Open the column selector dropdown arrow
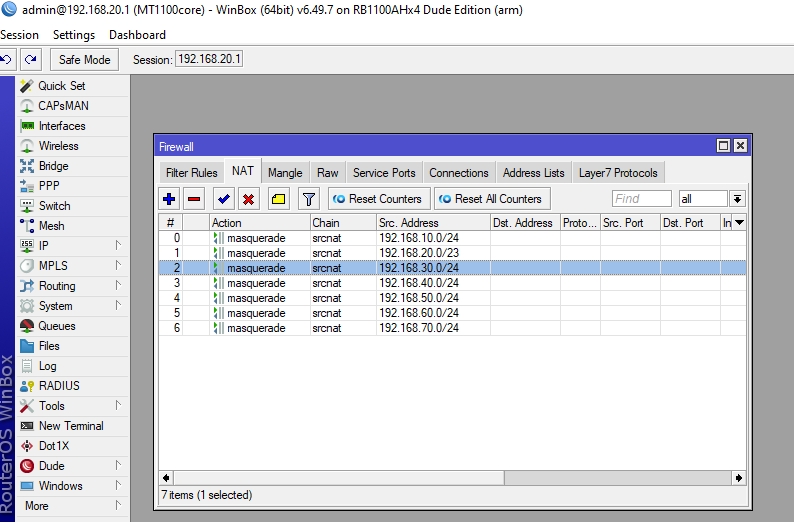 pyautogui.click(x=739, y=223)
